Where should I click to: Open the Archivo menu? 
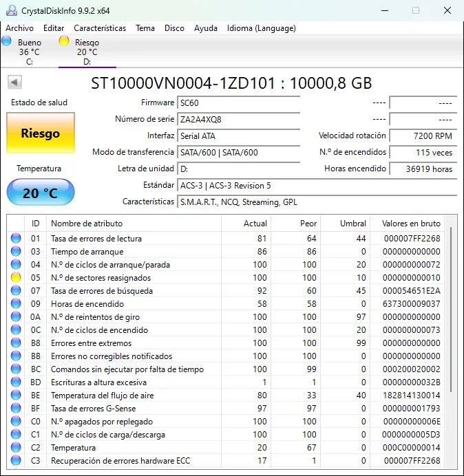click(19, 28)
